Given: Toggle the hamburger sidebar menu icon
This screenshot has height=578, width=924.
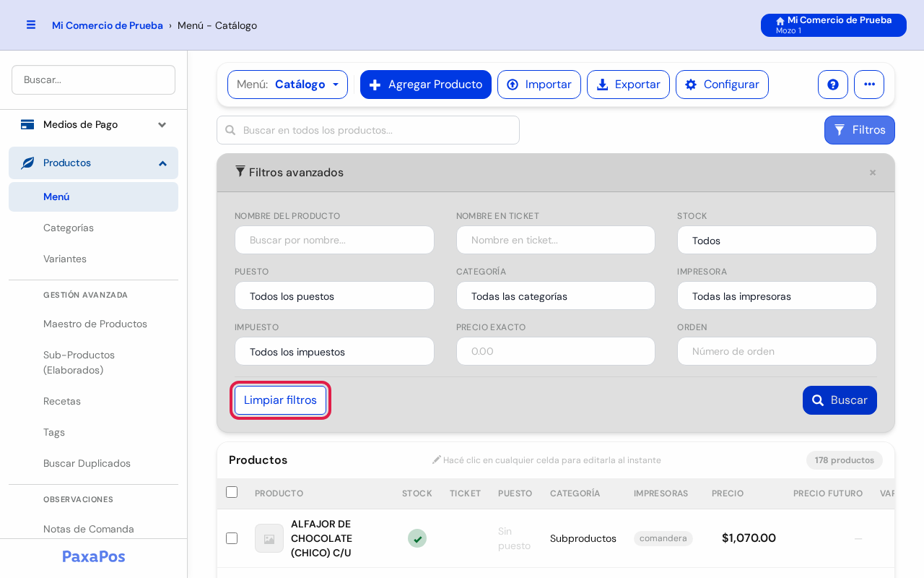Looking at the screenshot, I should (31, 25).
